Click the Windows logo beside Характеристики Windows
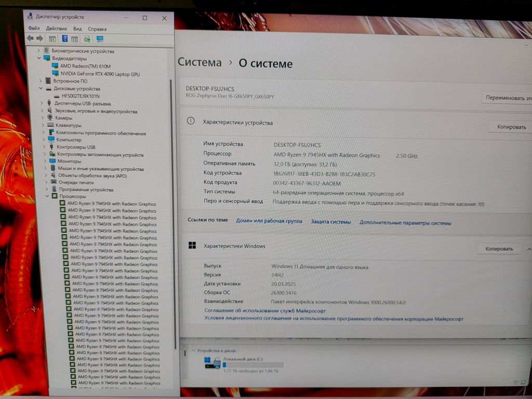Viewport: 532px width, 399px height. click(192, 245)
